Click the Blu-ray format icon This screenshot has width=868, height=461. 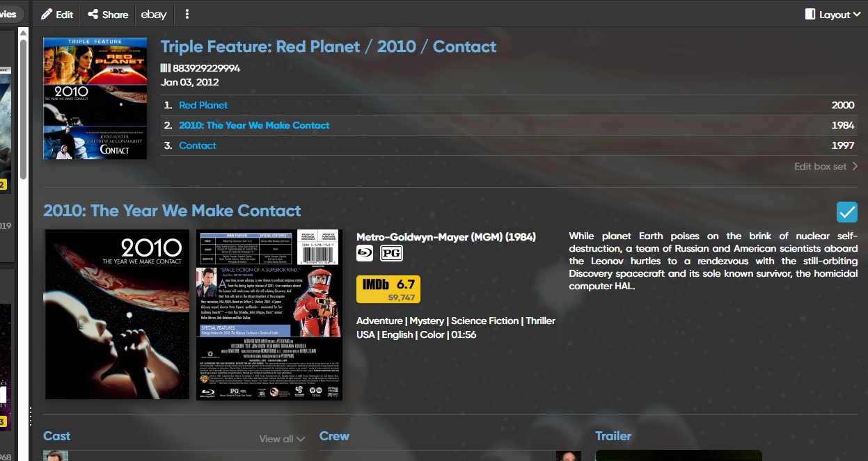tap(365, 253)
